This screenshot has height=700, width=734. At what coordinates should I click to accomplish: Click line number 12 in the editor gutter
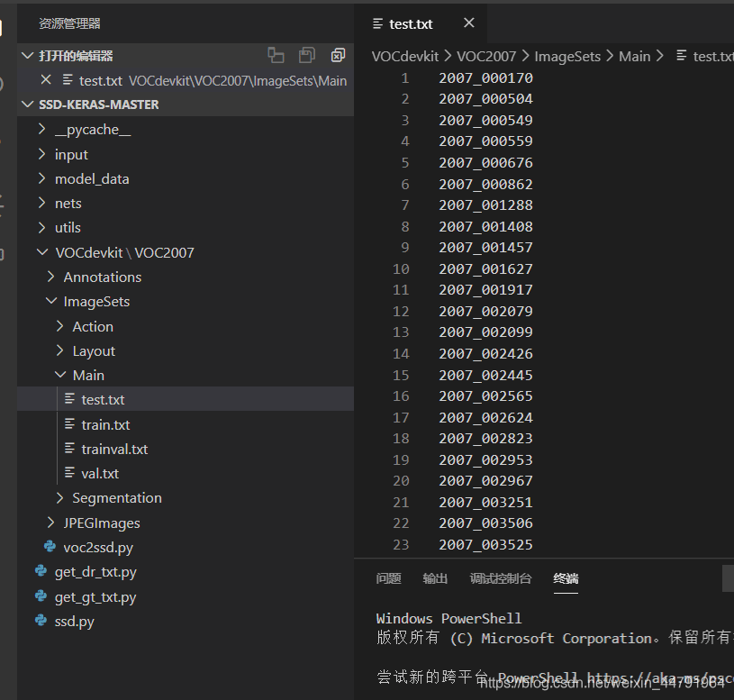[401, 311]
